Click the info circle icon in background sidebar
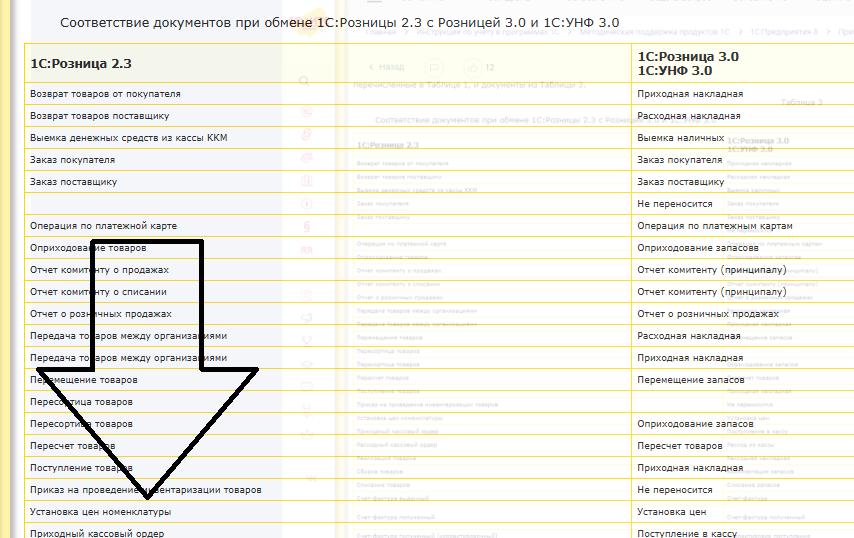Image resolution: width=854 pixels, height=538 pixels. coord(307,204)
